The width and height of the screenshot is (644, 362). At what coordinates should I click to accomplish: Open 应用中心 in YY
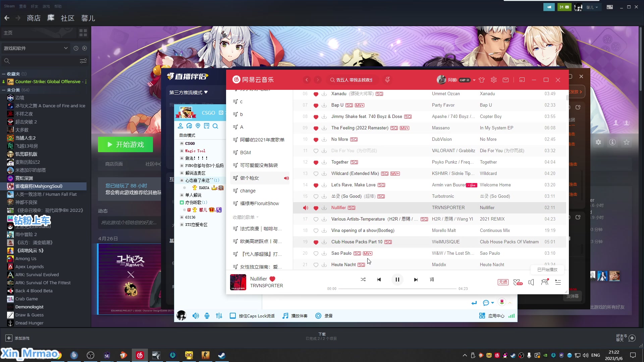(492, 316)
